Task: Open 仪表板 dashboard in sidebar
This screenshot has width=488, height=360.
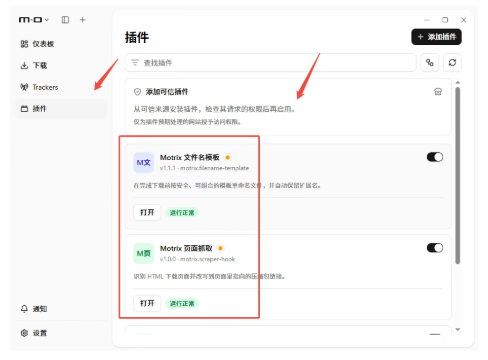Action: pyautogui.click(x=61, y=44)
